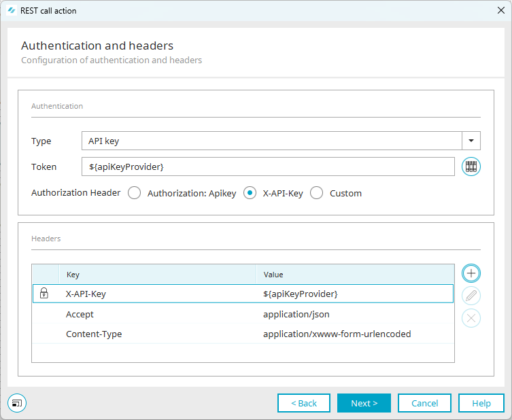Choose the Custom authorization header option

[x=317, y=193]
